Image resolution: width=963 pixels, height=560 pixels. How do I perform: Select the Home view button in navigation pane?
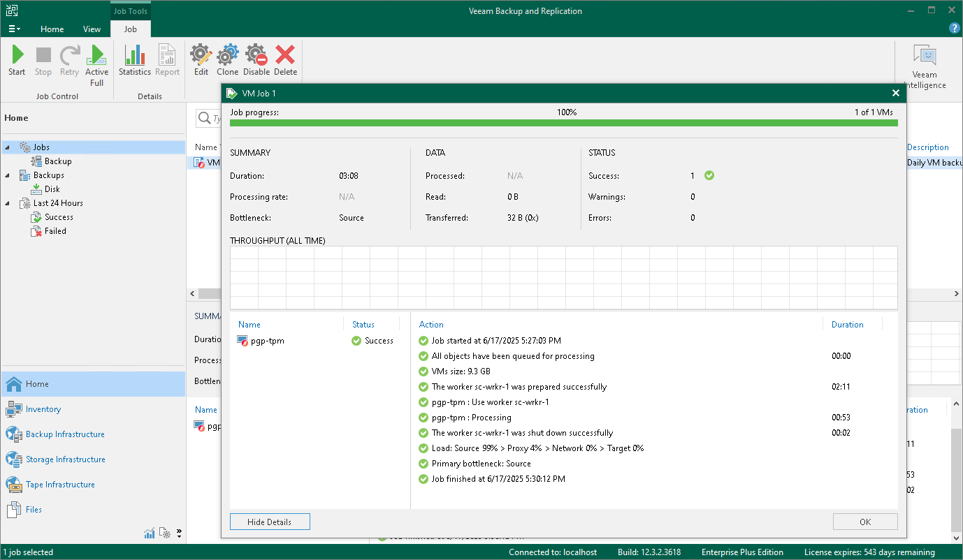point(93,384)
